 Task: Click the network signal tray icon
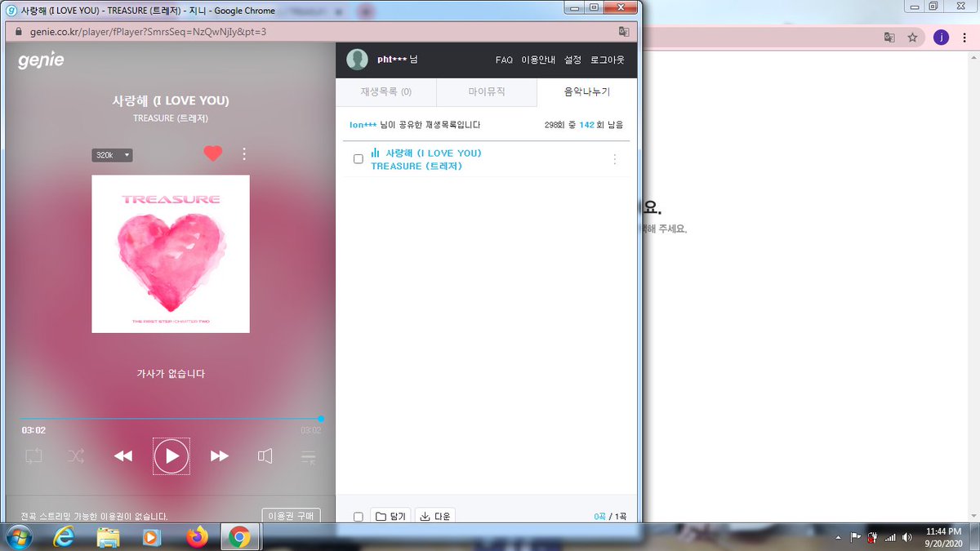[x=890, y=538]
